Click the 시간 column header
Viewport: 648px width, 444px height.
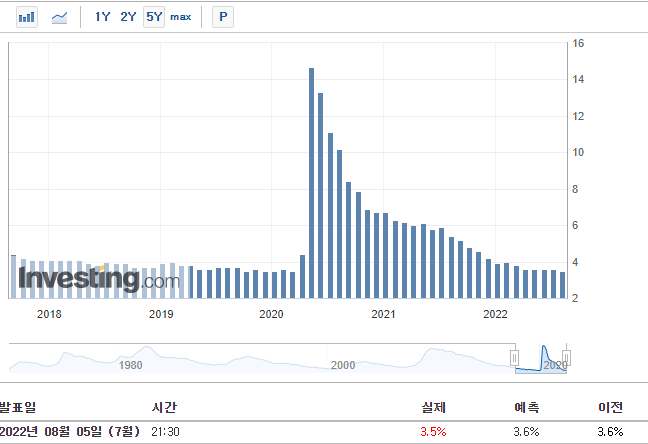point(164,407)
